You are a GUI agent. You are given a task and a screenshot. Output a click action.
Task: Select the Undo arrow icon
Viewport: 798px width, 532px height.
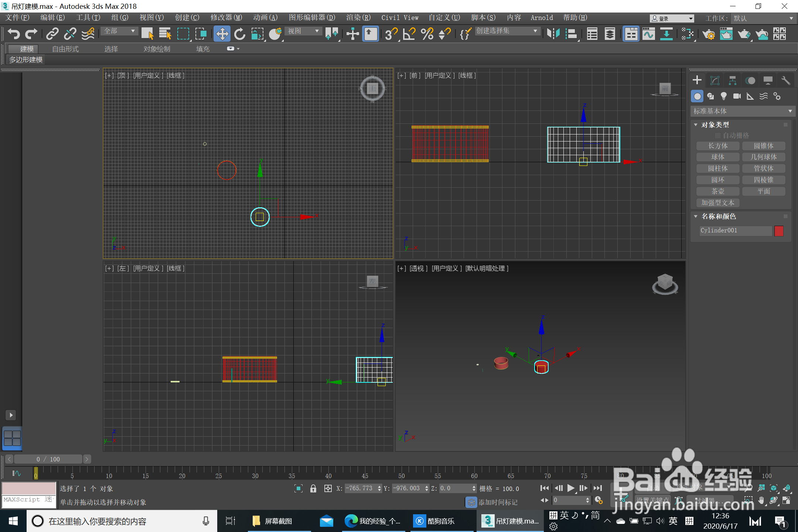(x=14, y=34)
